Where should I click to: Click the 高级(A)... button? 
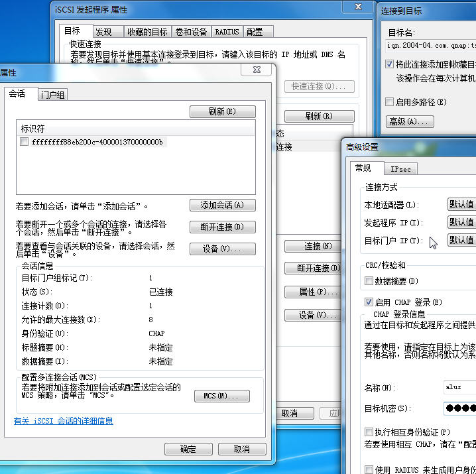409,122
